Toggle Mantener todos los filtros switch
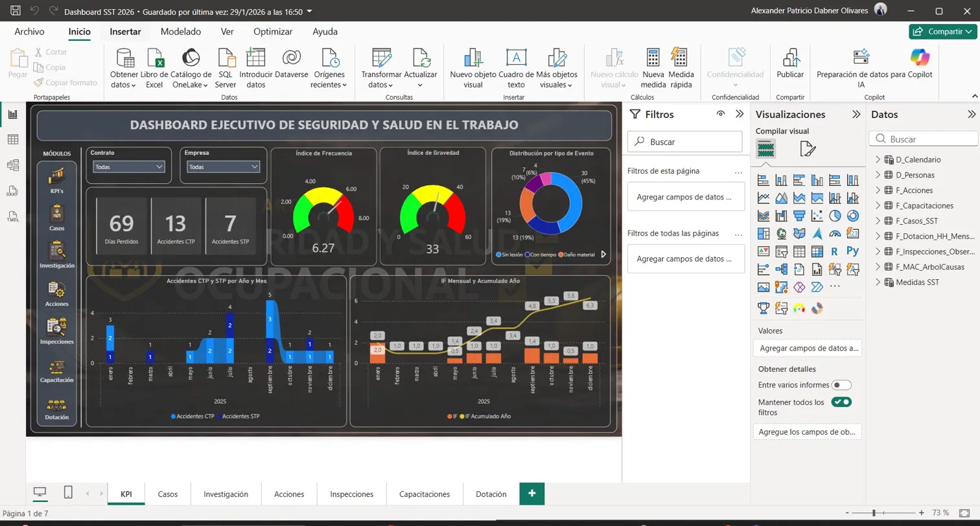This screenshot has height=526, width=980. [x=841, y=402]
